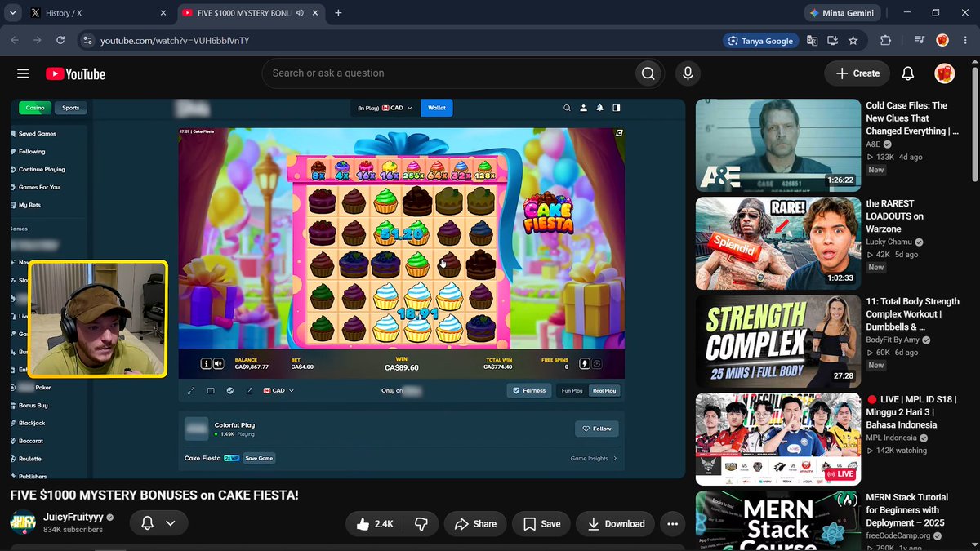Click the '834K subscribers' text
Screen dimensions: 980x551
[73, 530]
